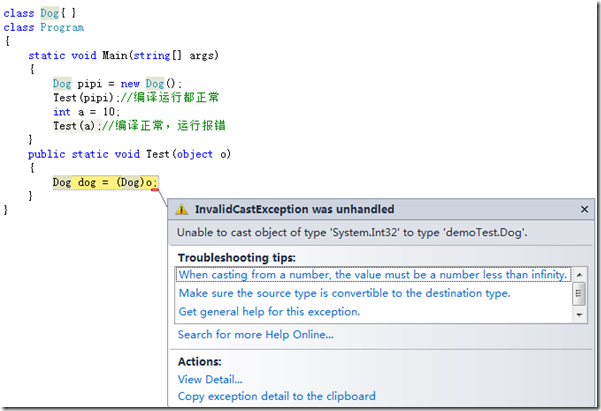Click the tips list scroll down arrow
This screenshot has height=411, width=601.
coord(580,315)
